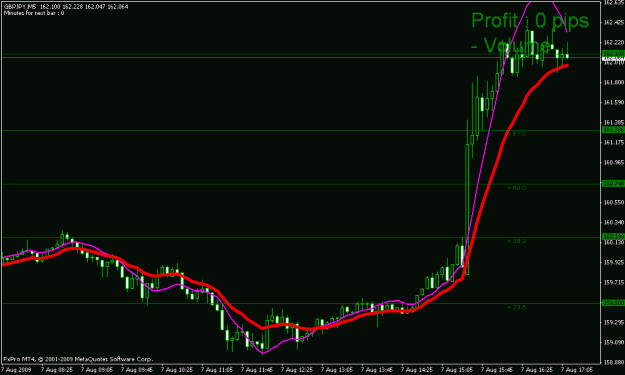The image size is (625, 375).
Task: Click the green 160.190 level tag
Action: click(x=613, y=237)
